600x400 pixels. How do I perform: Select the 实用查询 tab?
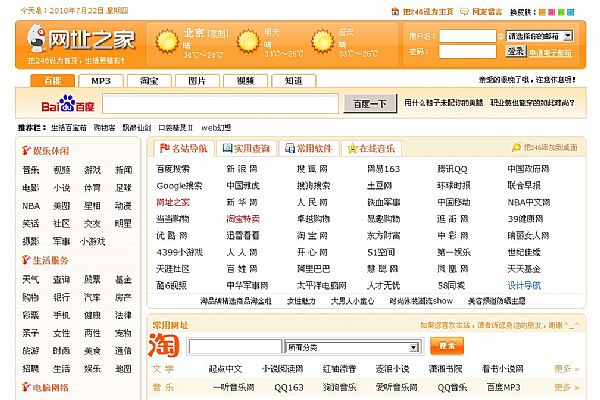(x=246, y=148)
